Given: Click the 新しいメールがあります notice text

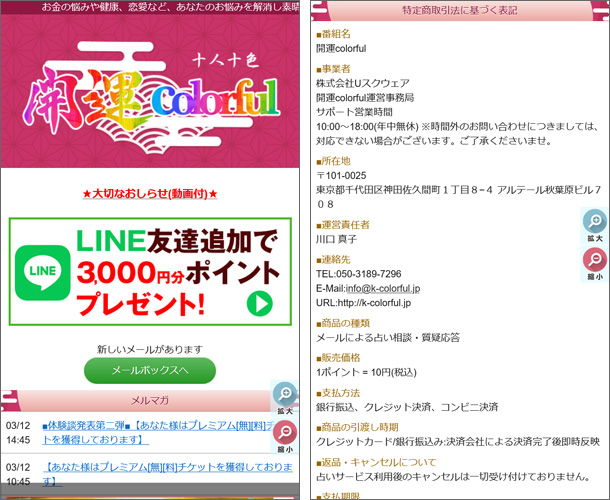Looking at the screenshot, I should coord(150,349).
